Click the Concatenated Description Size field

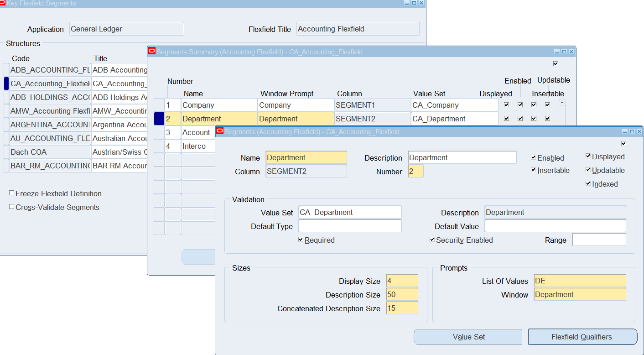[402, 308]
